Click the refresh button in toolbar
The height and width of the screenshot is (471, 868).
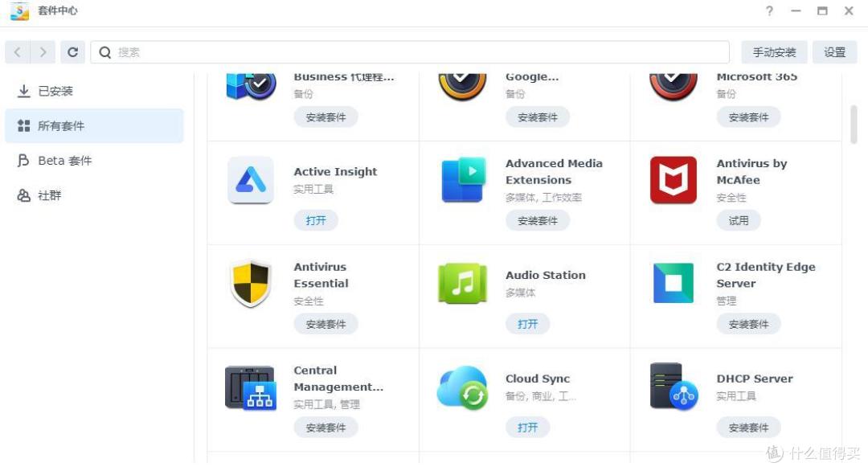click(72, 52)
